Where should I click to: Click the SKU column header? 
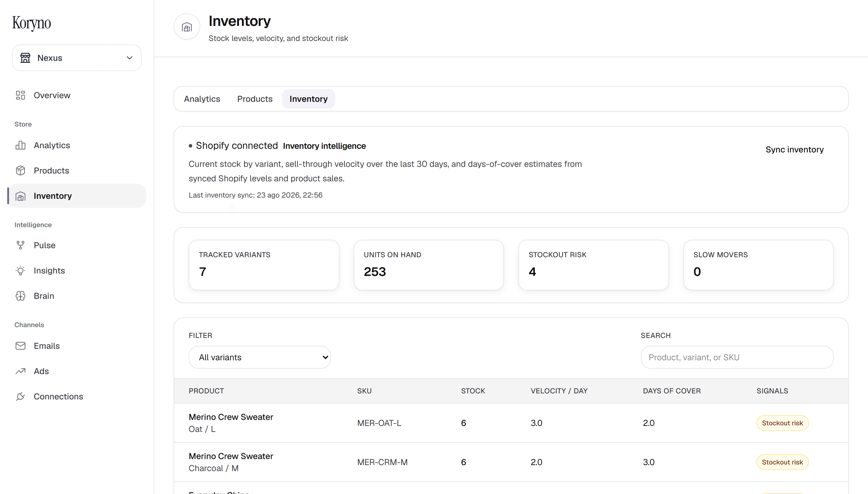[364, 391]
